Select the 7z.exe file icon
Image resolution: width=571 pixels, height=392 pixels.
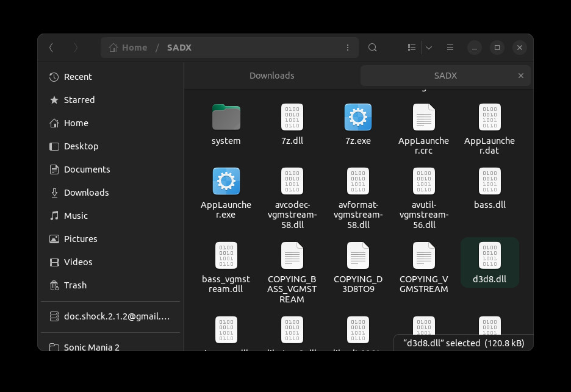(357, 117)
